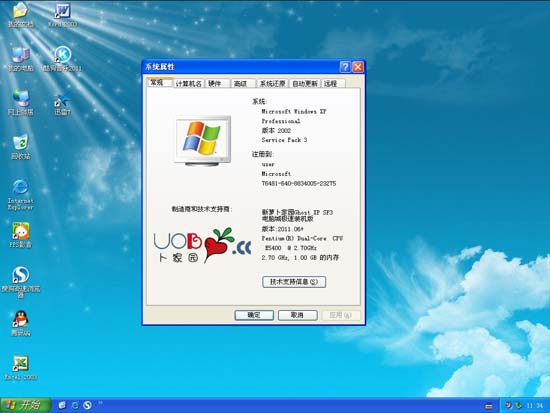Click the "Service Pack 3" text
This screenshot has height=413, width=550.
point(284,140)
